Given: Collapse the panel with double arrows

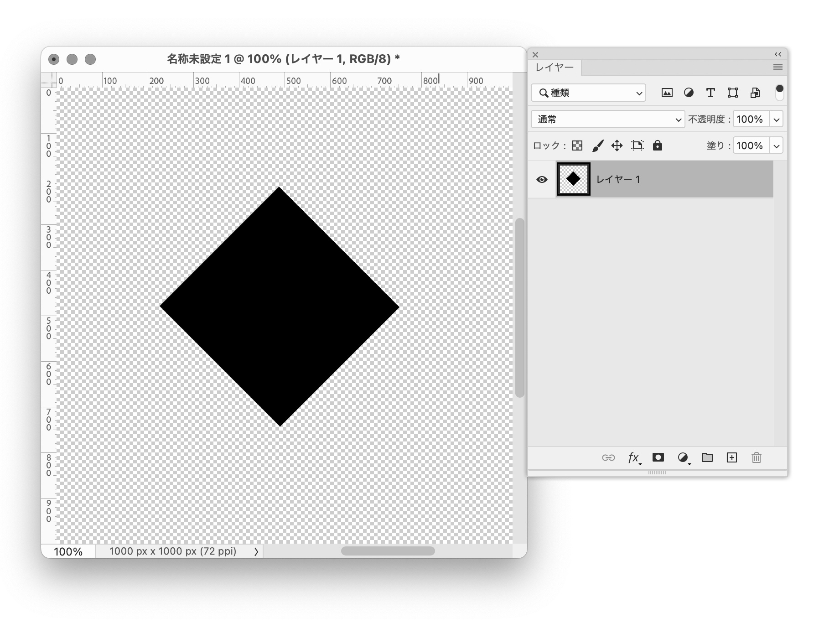Looking at the screenshot, I should coord(778,54).
